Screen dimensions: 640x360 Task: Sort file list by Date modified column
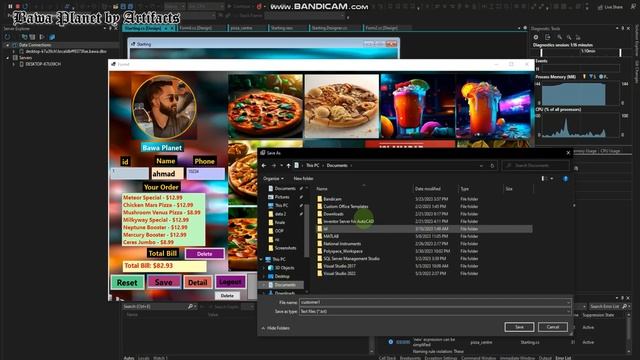(x=428, y=189)
